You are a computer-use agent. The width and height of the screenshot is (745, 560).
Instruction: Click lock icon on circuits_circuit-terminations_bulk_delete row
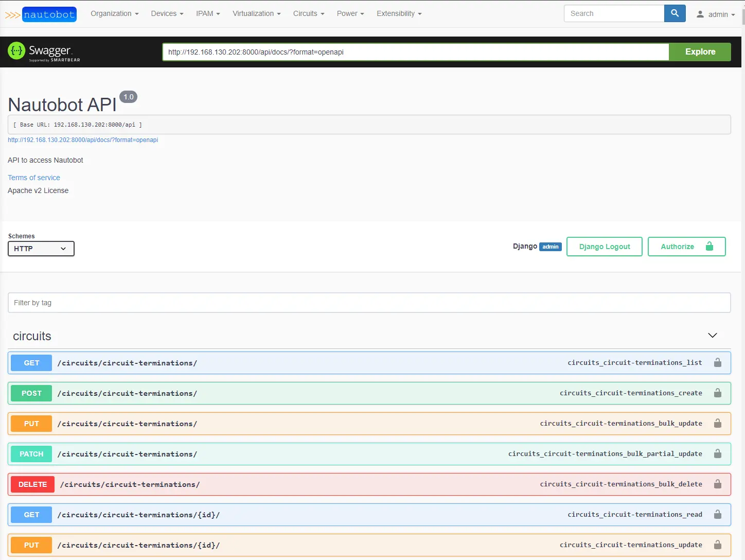pyautogui.click(x=717, y=484)
